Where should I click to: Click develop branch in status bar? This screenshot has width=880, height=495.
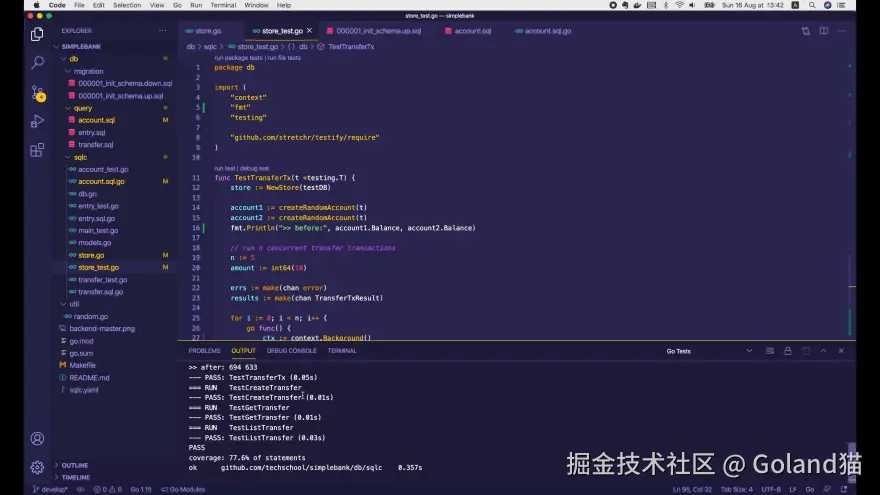point(51,489)
